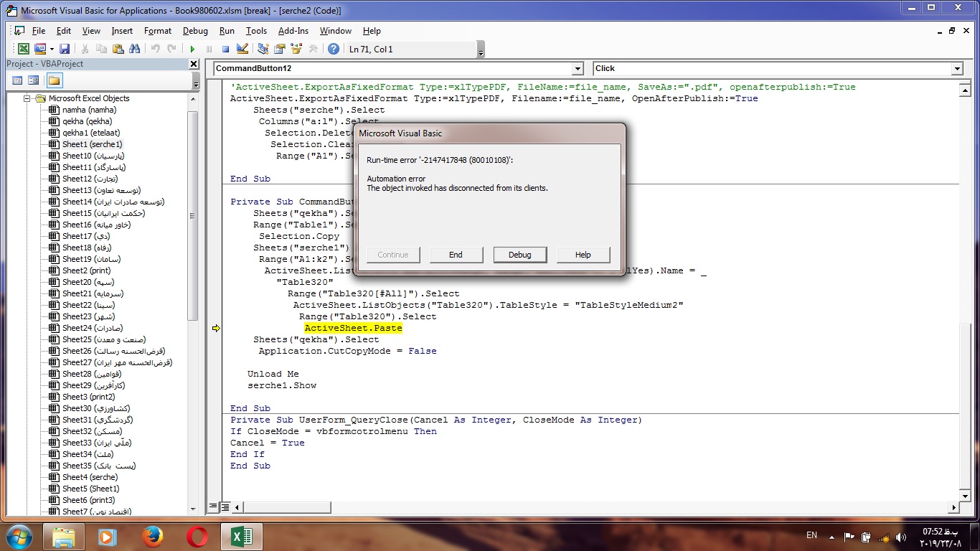Click the Paste clipboard icon

pos(118,49)
